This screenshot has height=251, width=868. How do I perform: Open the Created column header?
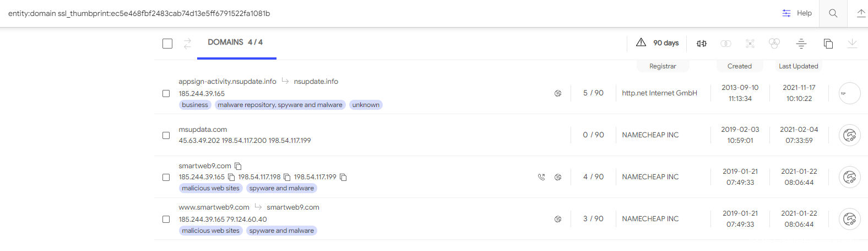739,66
